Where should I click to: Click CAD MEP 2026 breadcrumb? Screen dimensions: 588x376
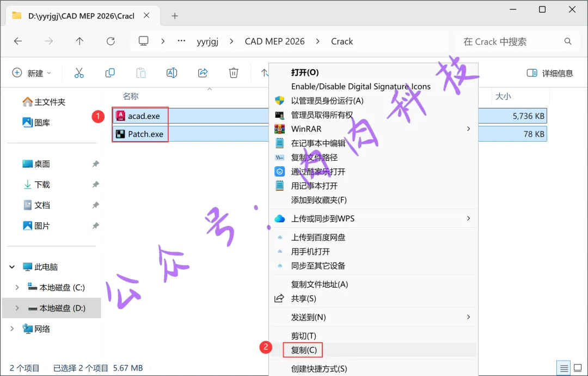[x=275, y=41]
